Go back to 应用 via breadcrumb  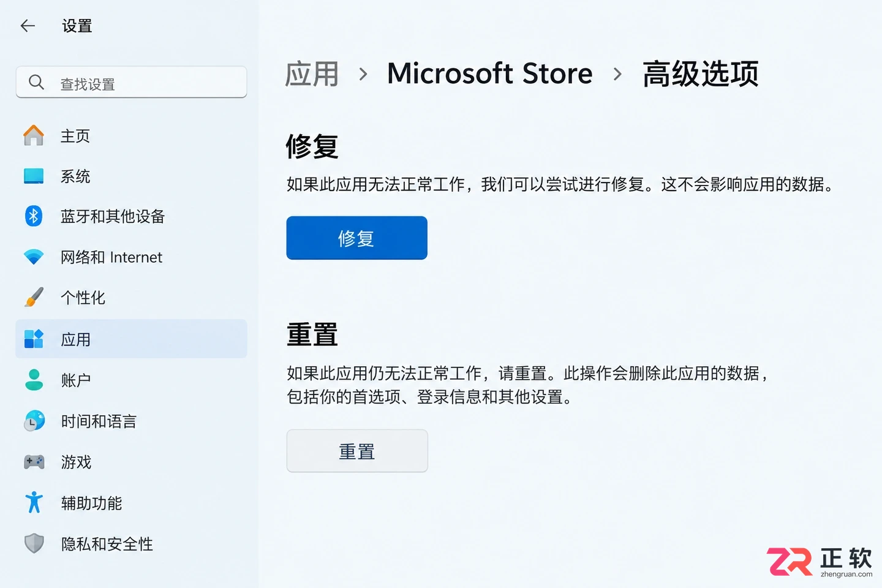point(312,74)
